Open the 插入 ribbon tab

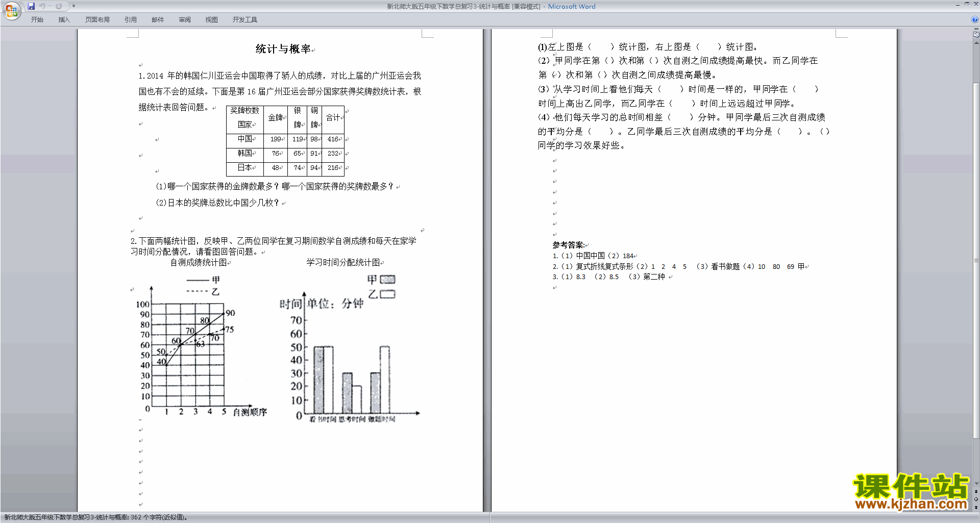click(x=64, y=20)
